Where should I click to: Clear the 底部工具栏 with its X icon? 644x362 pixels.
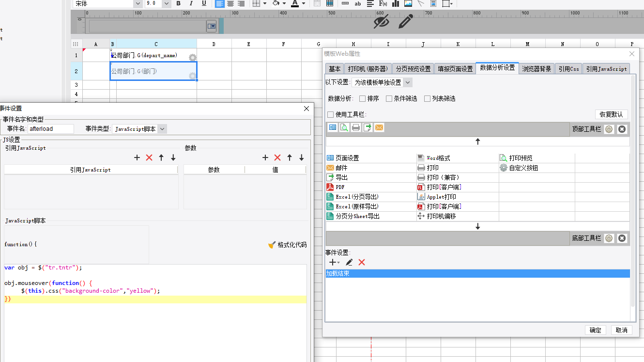[x=622, y=238]
